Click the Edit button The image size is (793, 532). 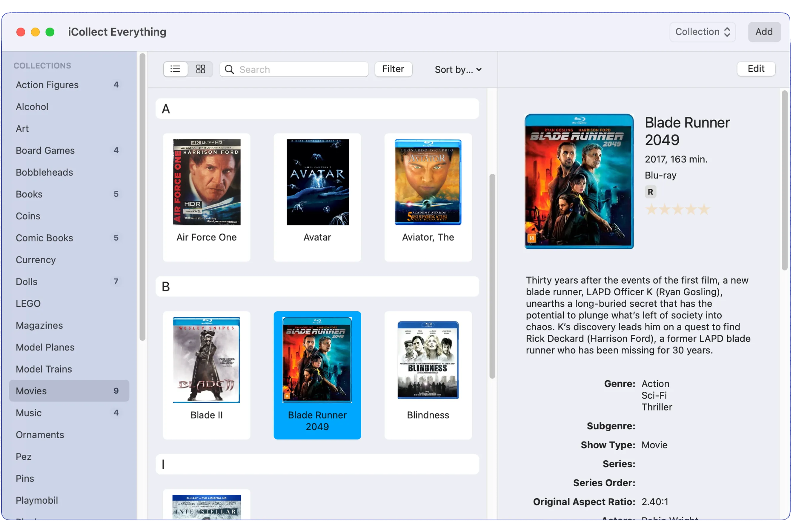(756, 69)
